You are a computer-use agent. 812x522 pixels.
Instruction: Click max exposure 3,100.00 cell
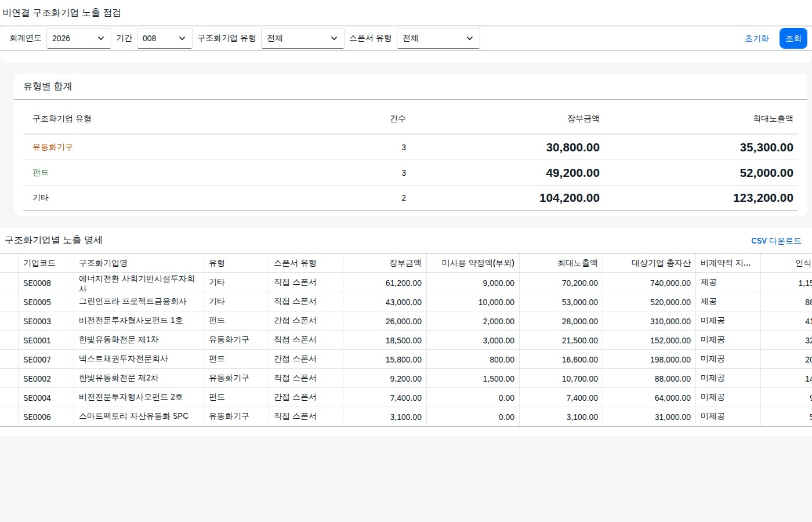click(561, 417)
